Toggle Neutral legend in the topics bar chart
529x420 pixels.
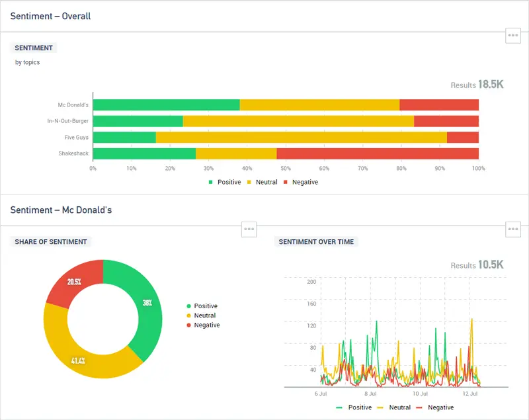pyautogui.click(x=263, y=182)
